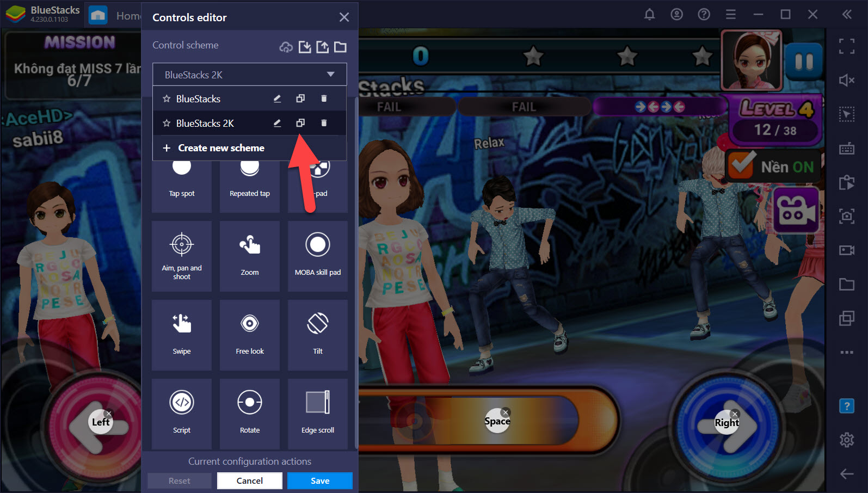868x493 pixels.
Task: Take a screenshot from sidebar
Action: (846, 216)
